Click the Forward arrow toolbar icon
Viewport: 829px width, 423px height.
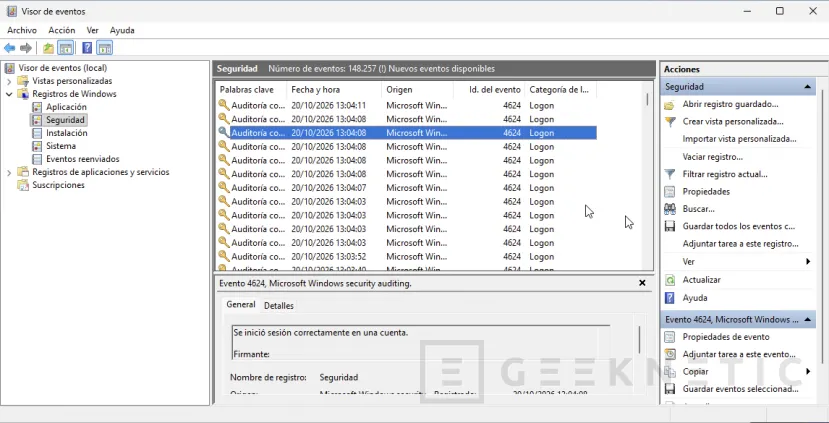click(25, 48)
